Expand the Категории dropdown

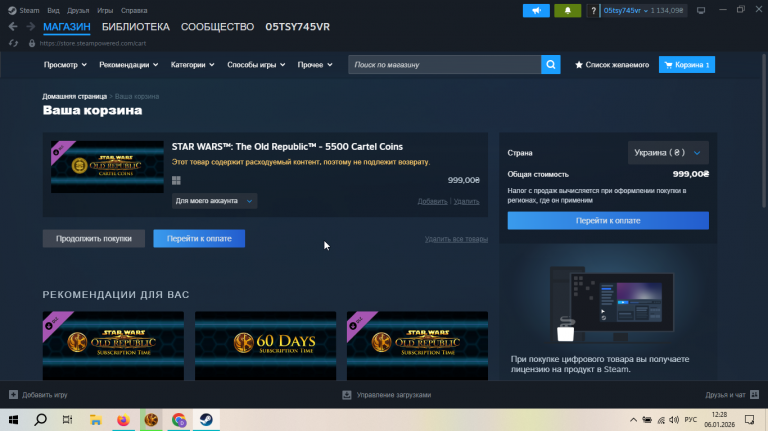click(x=192, y=65)
